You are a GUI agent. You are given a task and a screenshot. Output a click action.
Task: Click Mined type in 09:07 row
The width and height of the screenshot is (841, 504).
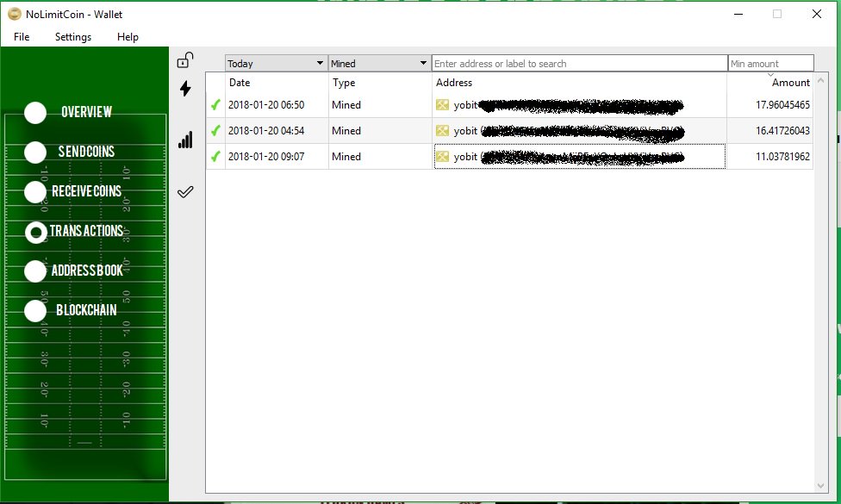click(346, 157)
